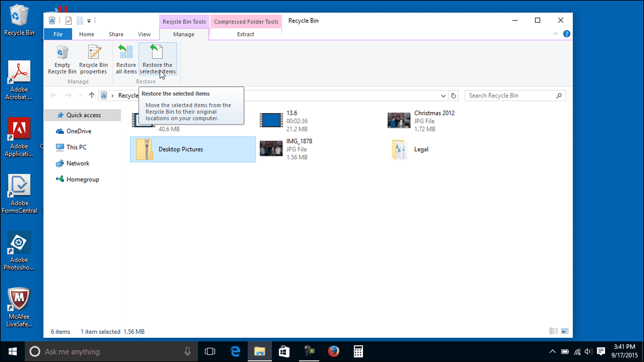Open Calculator from the taskbar

point(359,351)
